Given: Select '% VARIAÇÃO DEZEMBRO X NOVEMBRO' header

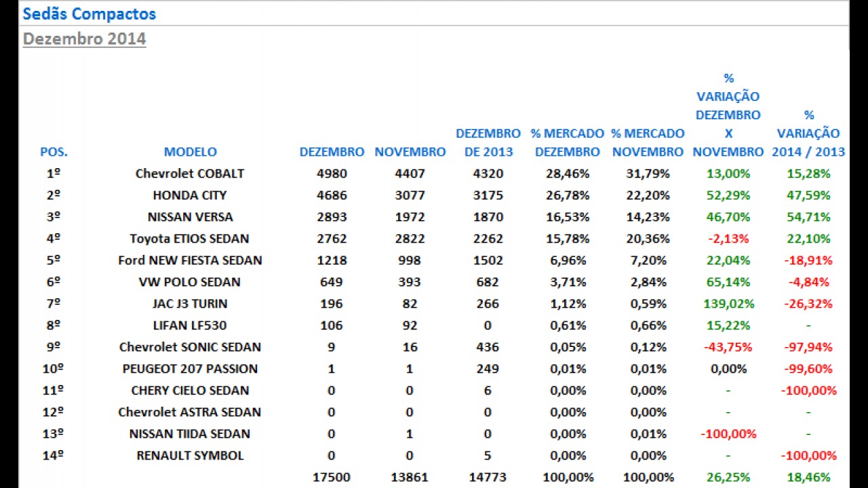Looking at the screenshot, I should [x=728, y=115].
